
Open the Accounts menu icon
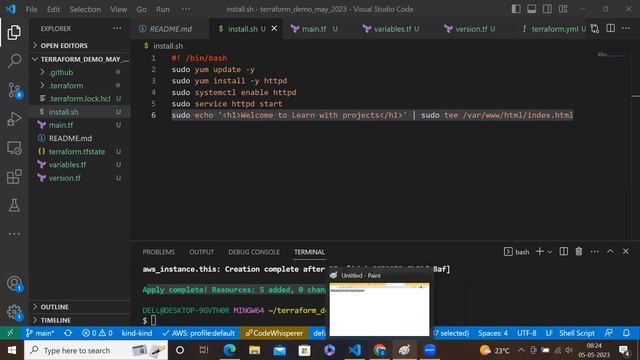coord(14,283)
